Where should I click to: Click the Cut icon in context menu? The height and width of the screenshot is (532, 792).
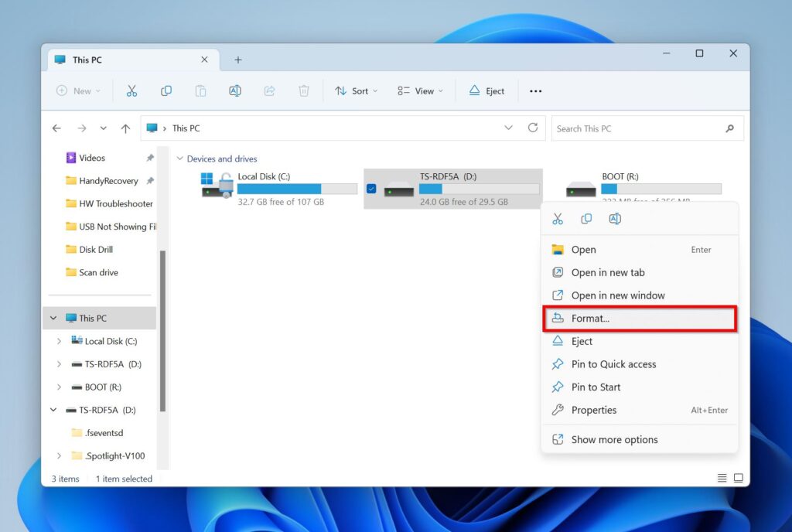[x=558, y=219]
